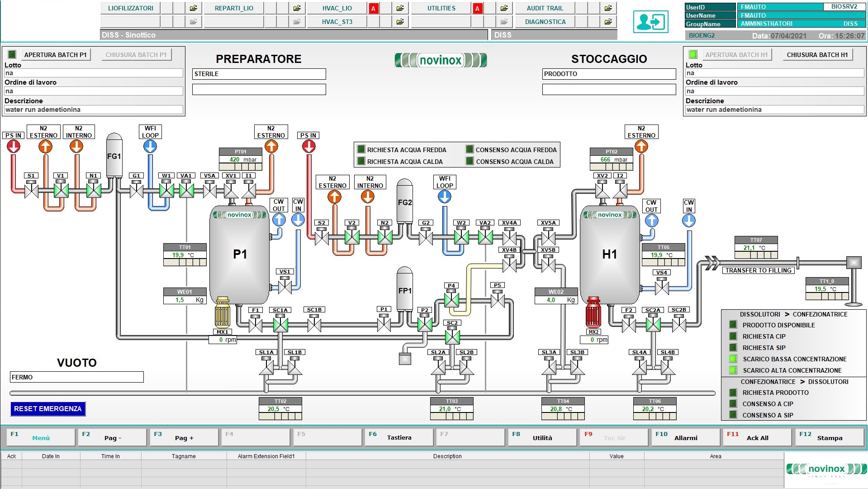Toggle RICHIESTA CIP indicator
Image resolution: width=868 pixels, height=489 pixels.
[733, 336]
